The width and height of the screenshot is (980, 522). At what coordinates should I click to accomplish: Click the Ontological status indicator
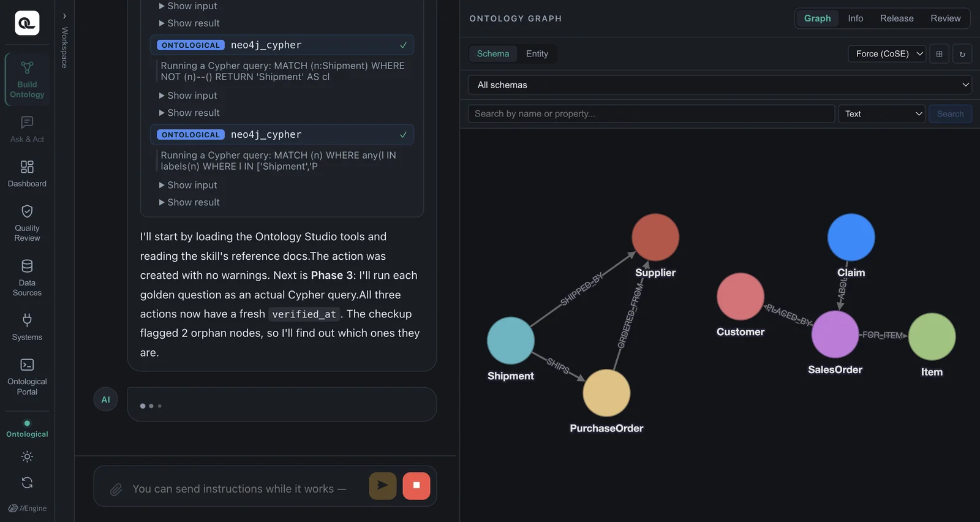[27, 428]
